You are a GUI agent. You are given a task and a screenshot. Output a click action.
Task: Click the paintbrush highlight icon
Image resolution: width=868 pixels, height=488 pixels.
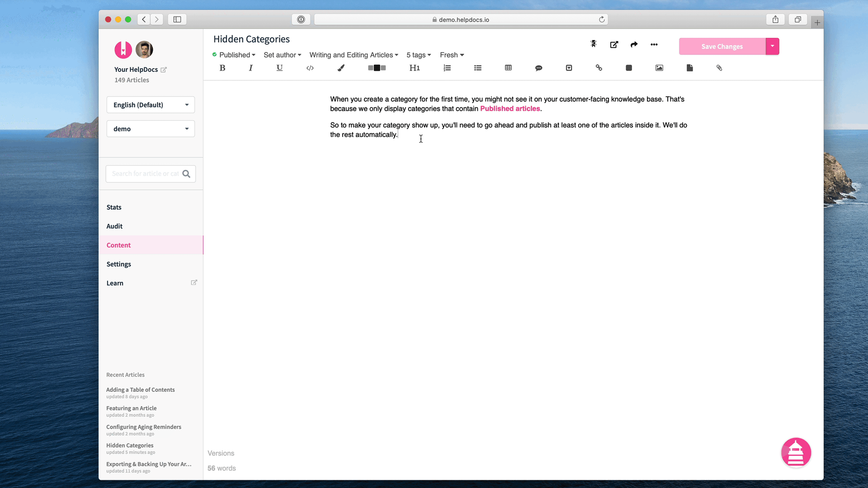(341, 68)
